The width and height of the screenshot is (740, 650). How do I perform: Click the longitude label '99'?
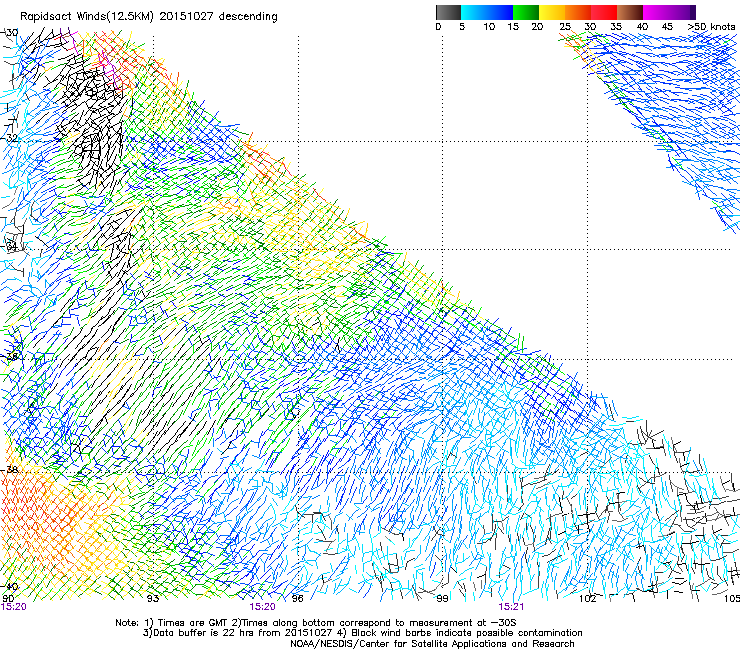[x=442, y=599]
